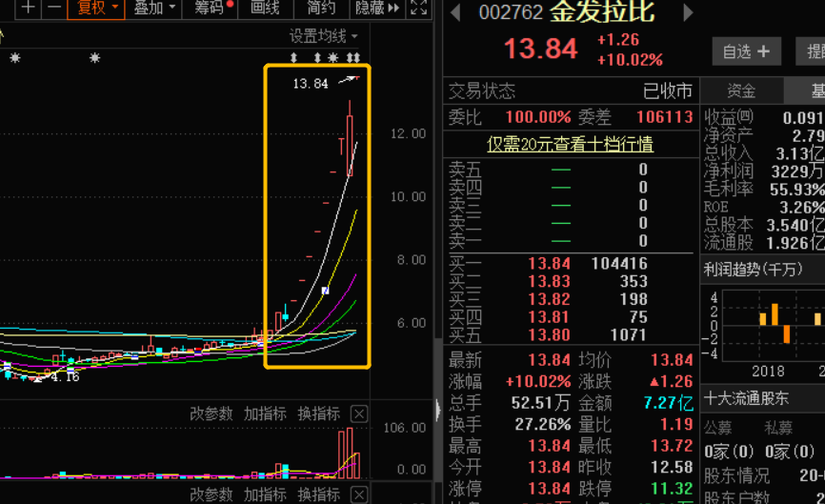This screenshot has height=504, width=825.
Task: Click the second star event marker
Action: 94,58
